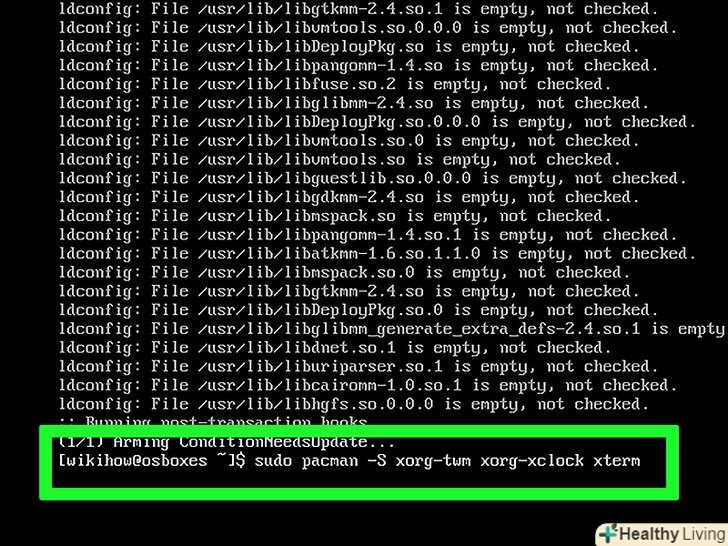Click the libdnet.so.1 ldconfig line
728x546 pixels.
(335, 348)
